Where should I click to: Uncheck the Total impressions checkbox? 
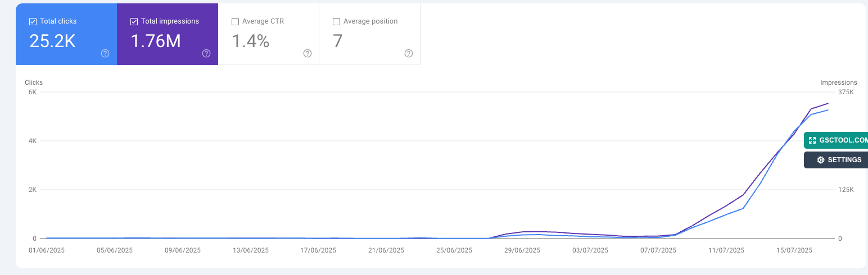134,22
